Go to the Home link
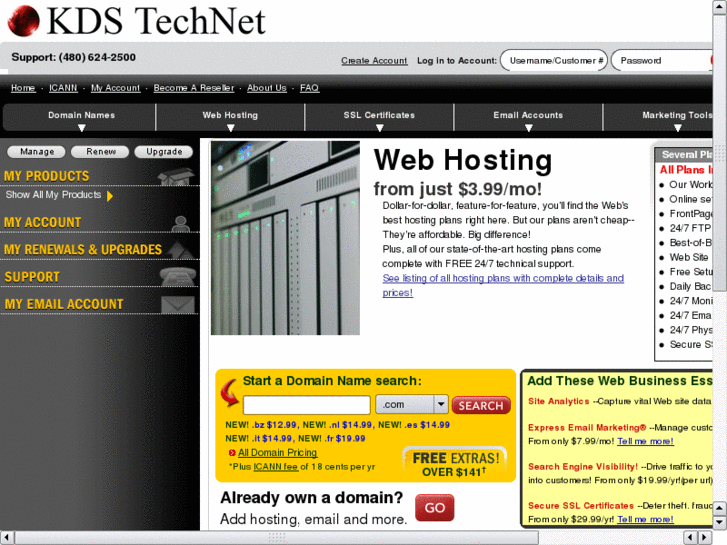 [23, 88]
